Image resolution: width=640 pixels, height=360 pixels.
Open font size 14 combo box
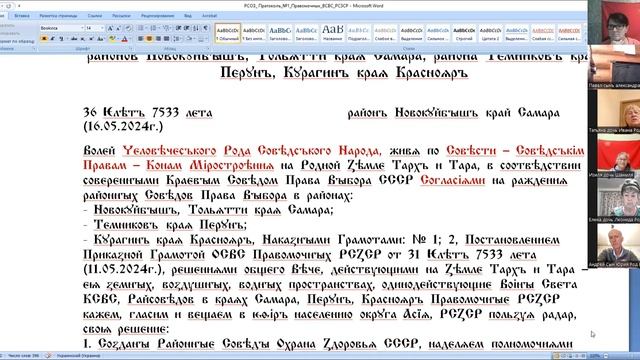[95, 28]
